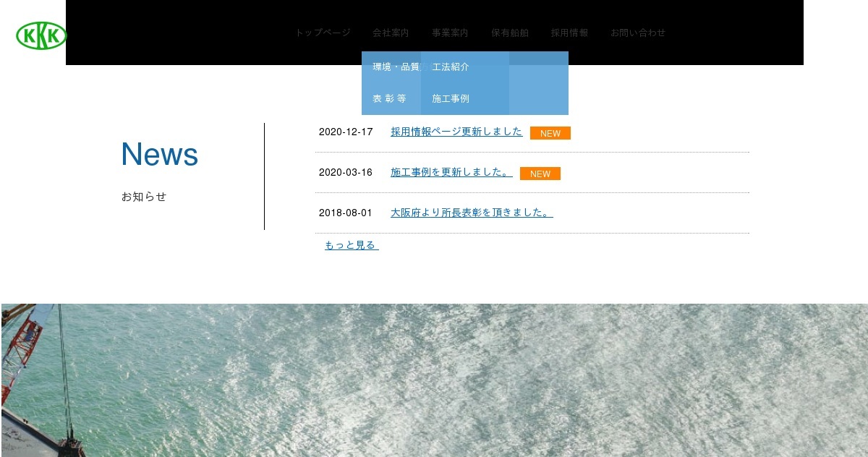The width and height of the screenshot is (868, 457).
Task: Follow the 施工事例を更新しました news link
Action: coord(451,172)
